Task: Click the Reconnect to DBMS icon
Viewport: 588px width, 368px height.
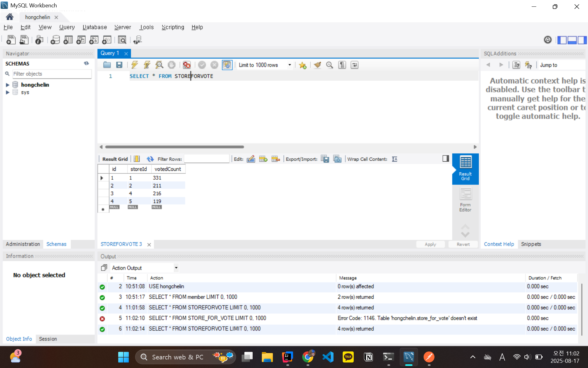Action: (138, 40)
